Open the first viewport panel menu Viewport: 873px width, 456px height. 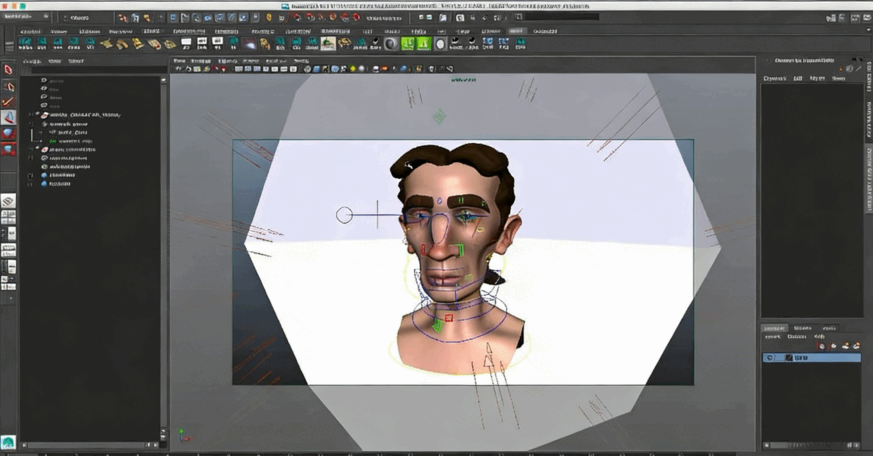[180, 61]
